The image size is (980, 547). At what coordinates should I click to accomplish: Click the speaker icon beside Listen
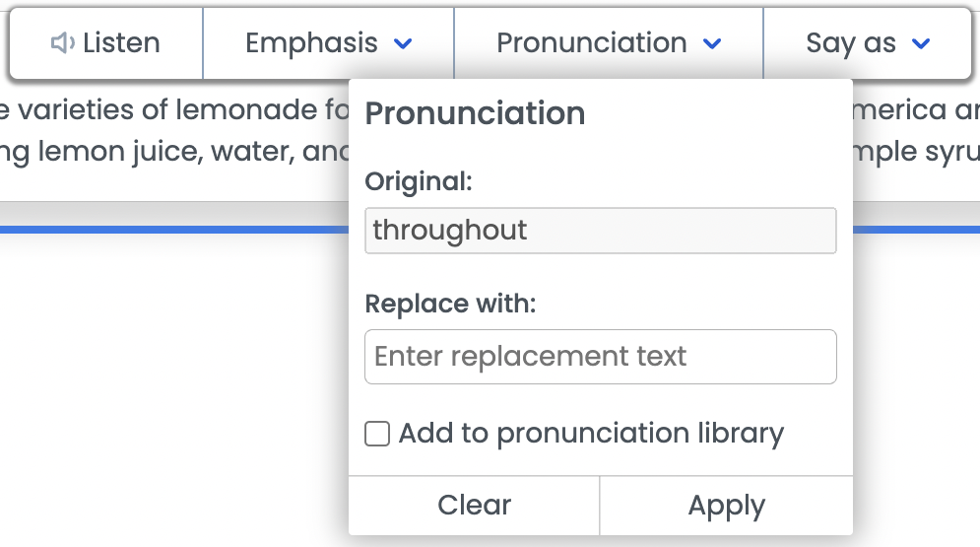(x=62, y=43)
